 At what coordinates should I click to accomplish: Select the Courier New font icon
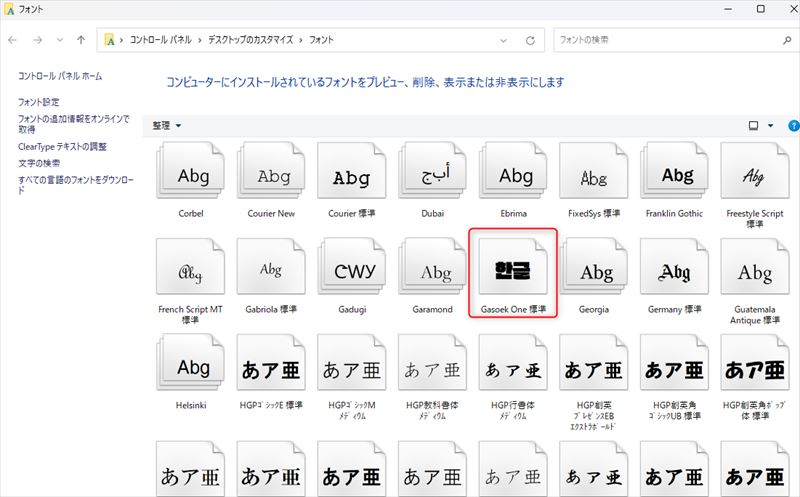point(271,171)
